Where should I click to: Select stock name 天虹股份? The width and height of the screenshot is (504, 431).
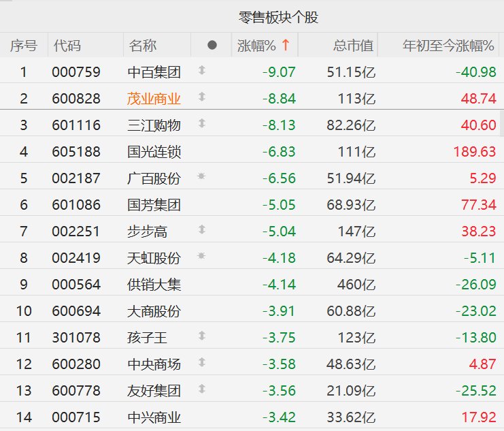click(154, 258)
